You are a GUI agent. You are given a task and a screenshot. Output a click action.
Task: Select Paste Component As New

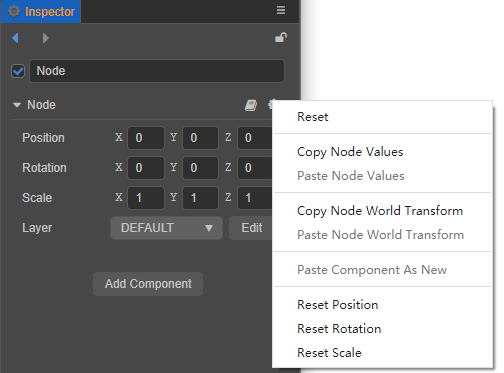point(382,270)
